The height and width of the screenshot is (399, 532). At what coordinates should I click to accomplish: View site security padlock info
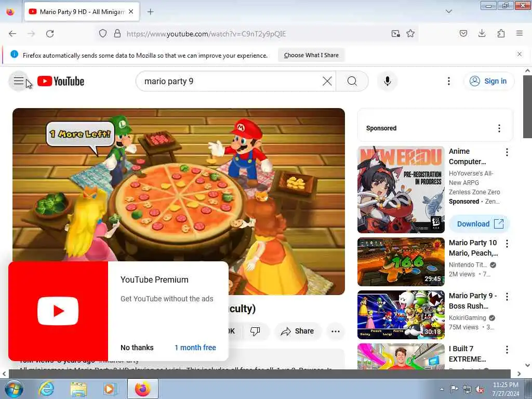pyautogui.click(x=117, y=34)
